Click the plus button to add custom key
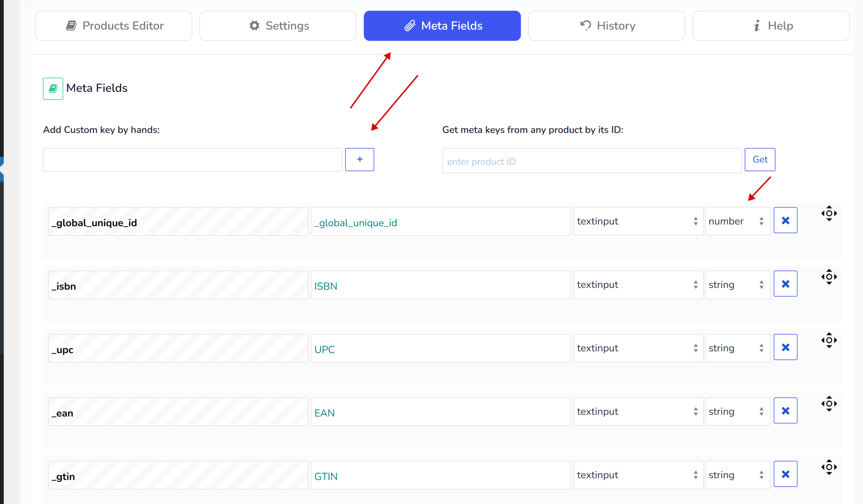This screenshot has width=863, height=504. (x=359, y=159)
